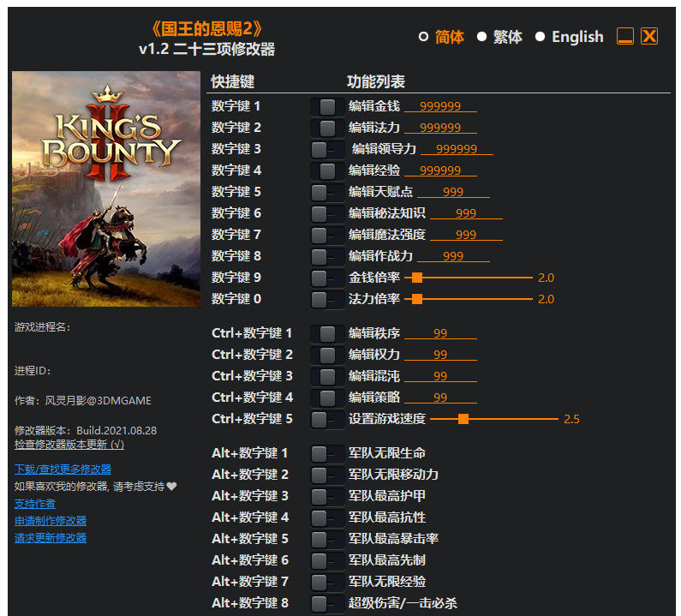Enable 超级伤害/一击必杀 toggle

tap(327, 603)
